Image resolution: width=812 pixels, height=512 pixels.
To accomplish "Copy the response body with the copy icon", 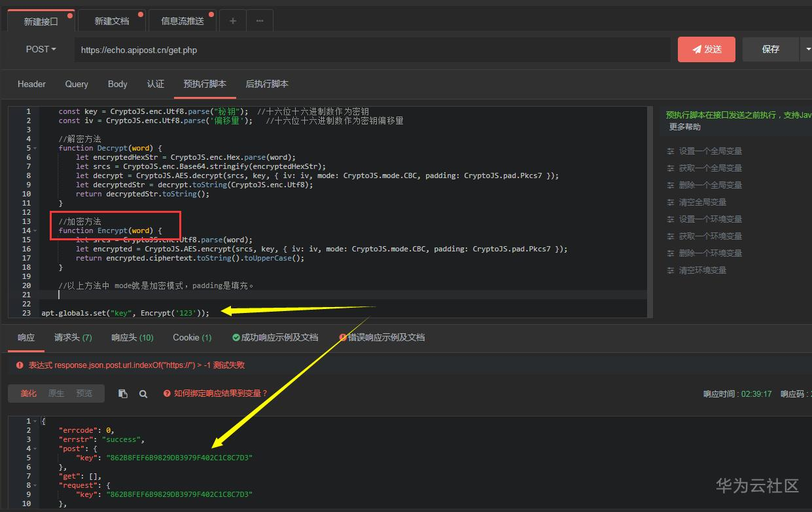I will coord(123,393).
